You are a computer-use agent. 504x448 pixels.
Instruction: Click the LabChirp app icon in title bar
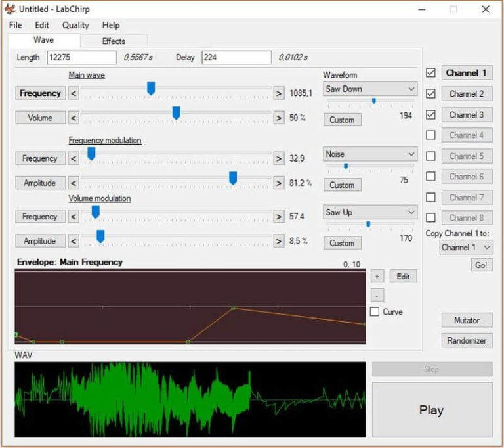click(x=10, y=9)
